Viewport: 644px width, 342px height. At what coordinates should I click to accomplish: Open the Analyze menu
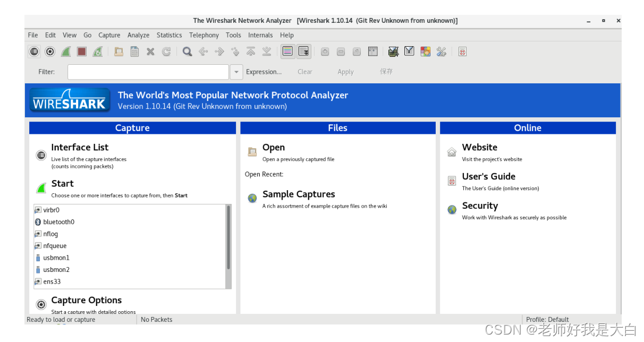[x=138, y=35]
